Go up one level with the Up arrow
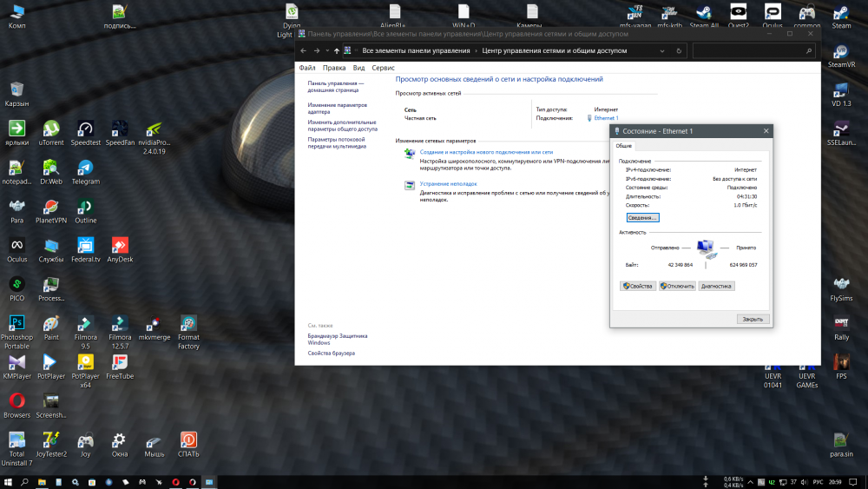The height and width of the screenshot is (489, 868). [337, 51]
